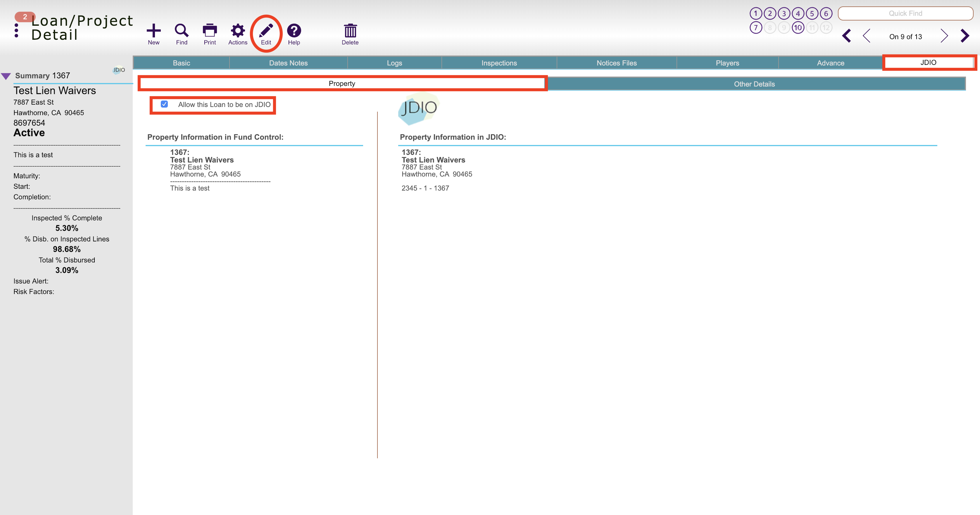Open the Actions gear icon

coord(237,30)
